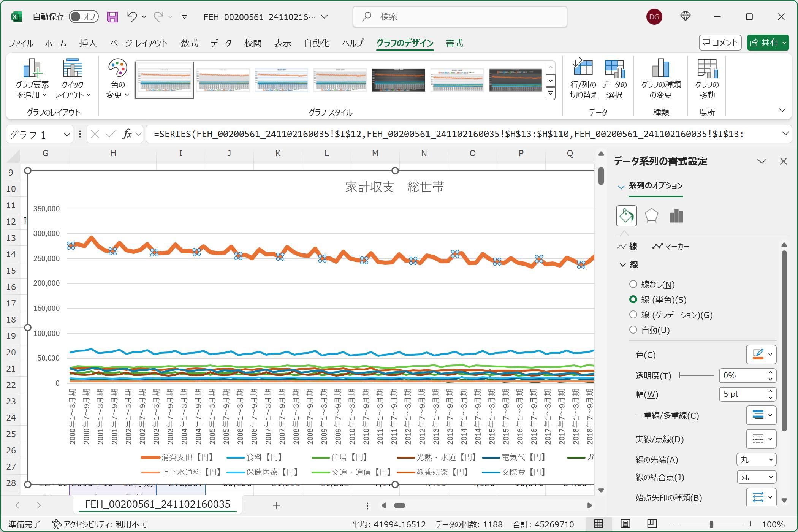Open 線の結合点(J) join type dropdown

coord(756,477)
